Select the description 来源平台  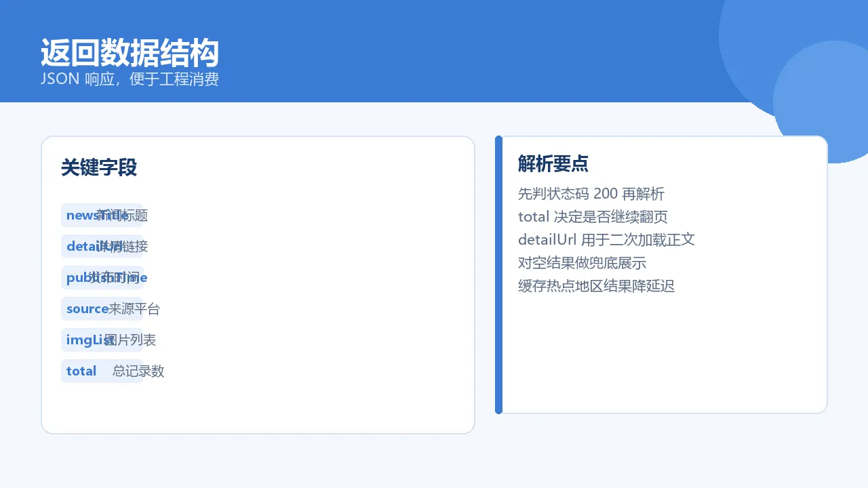click(x=134, y=309)
